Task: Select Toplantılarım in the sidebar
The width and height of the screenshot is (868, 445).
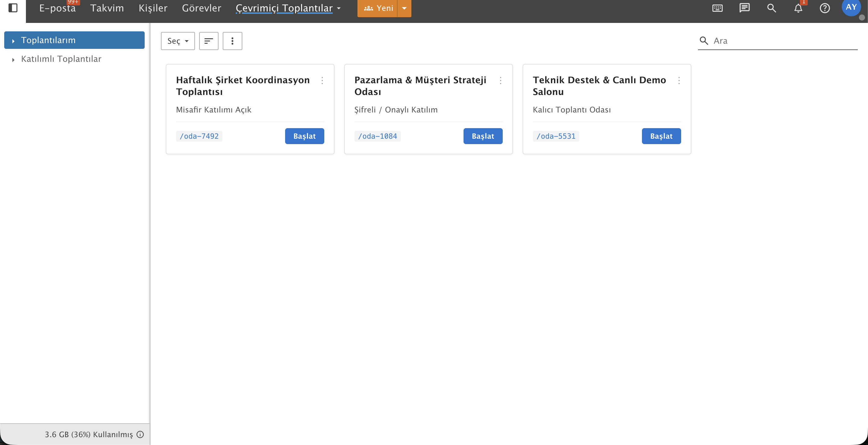Action: pyautogui.click(x=74, y=40)
